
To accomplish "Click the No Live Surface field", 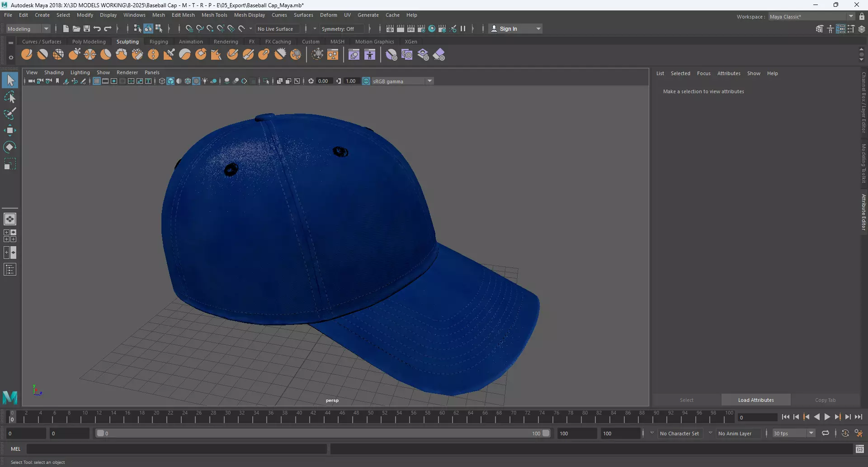I will pos(277,29).
